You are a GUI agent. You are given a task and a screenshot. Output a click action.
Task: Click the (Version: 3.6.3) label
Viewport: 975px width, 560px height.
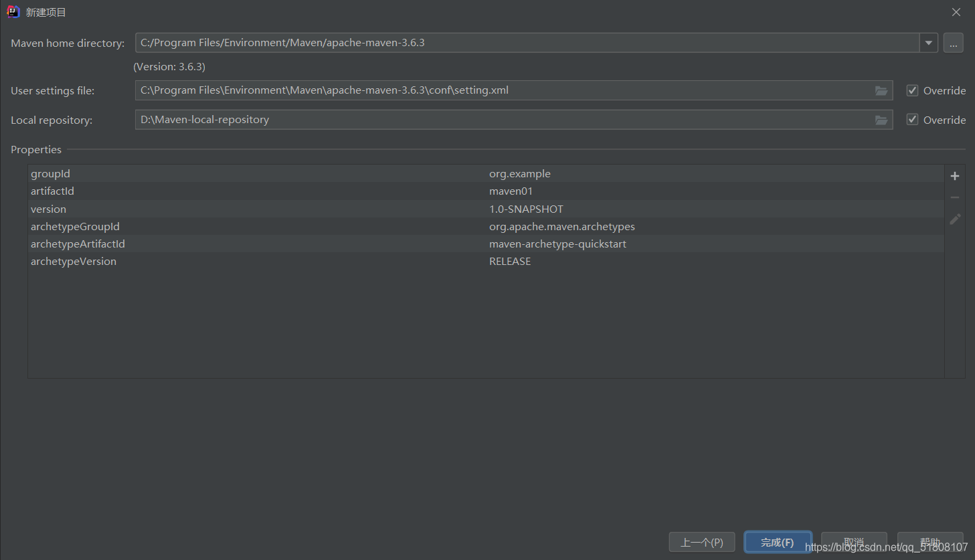[169, 66]
